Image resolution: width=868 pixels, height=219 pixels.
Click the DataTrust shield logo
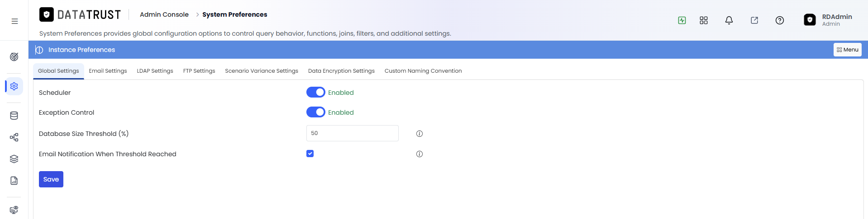[47, 14]
